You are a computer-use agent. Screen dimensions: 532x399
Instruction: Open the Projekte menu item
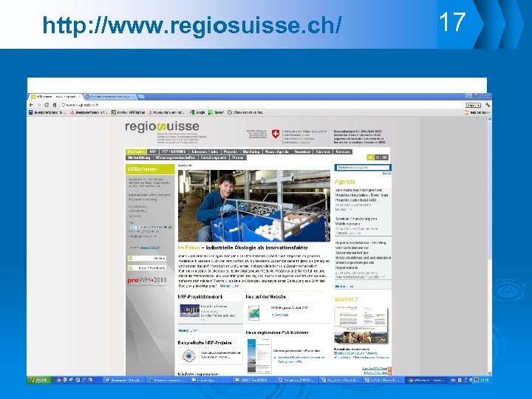pos(231,151)
